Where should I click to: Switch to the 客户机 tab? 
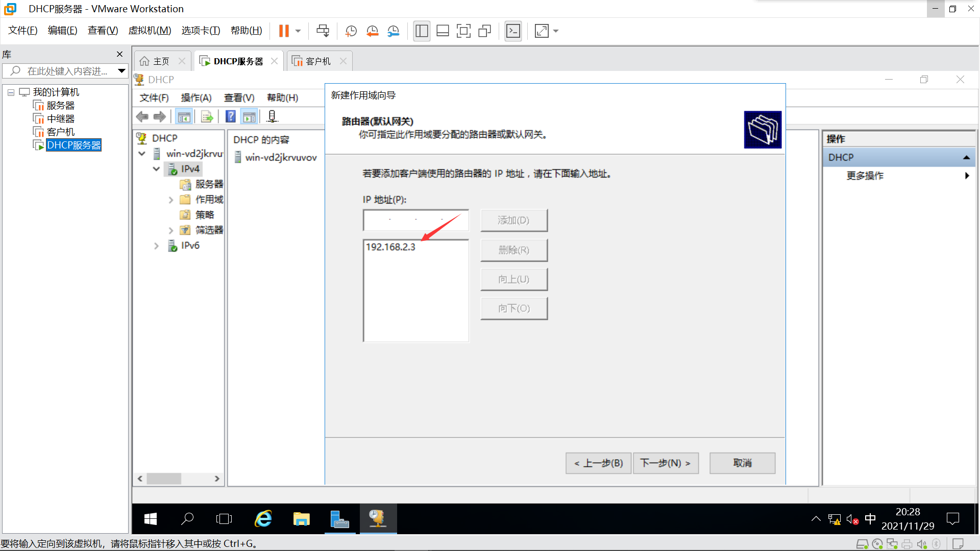point(317,61)
